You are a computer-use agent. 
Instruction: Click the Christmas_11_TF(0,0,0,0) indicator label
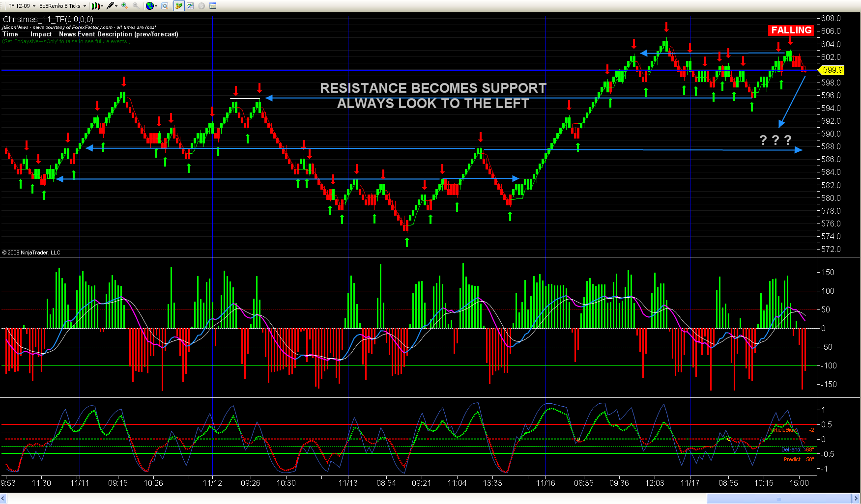[48, 20]
